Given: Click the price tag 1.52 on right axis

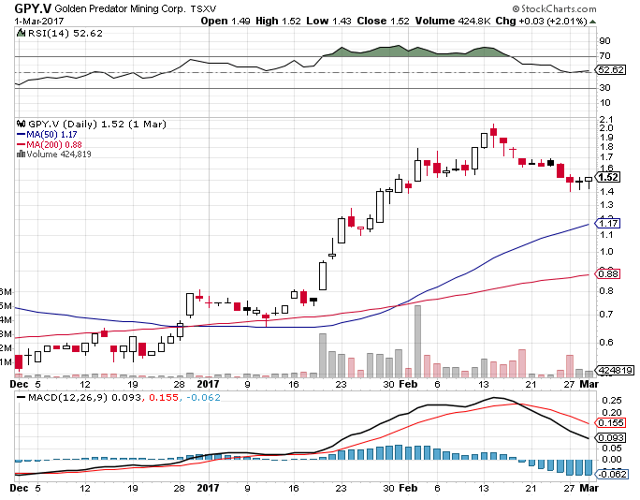Looking at the screenshot, I should [x=608, y=177].
